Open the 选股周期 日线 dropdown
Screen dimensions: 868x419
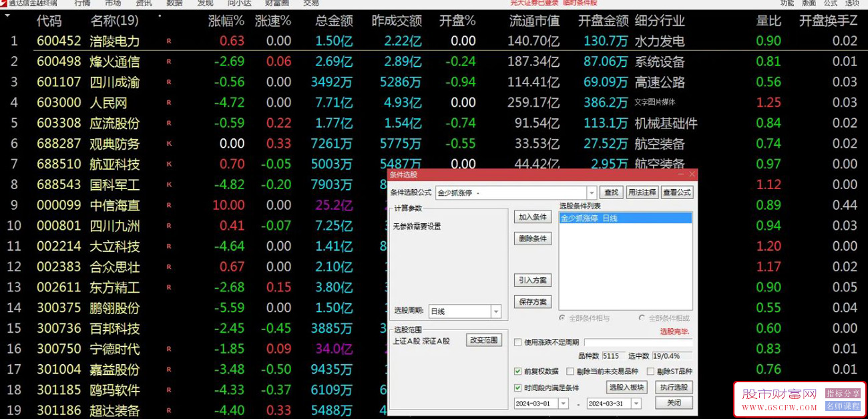point(495,311)
